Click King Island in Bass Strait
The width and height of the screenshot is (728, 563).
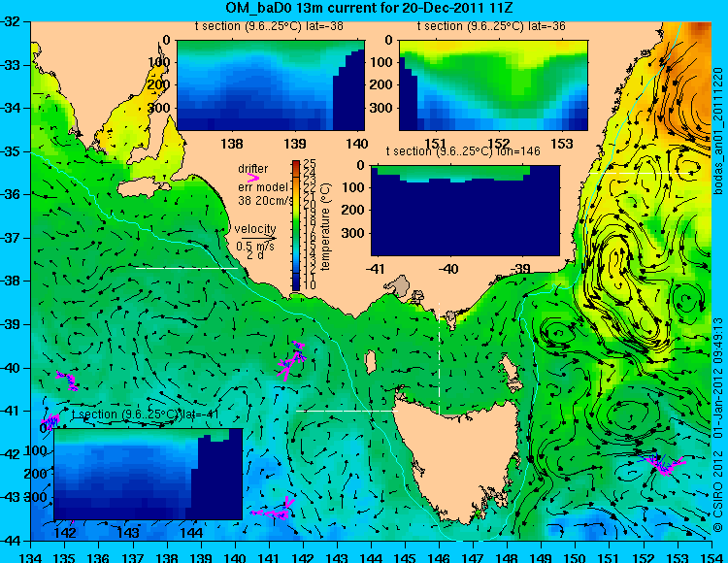point(370,362)
